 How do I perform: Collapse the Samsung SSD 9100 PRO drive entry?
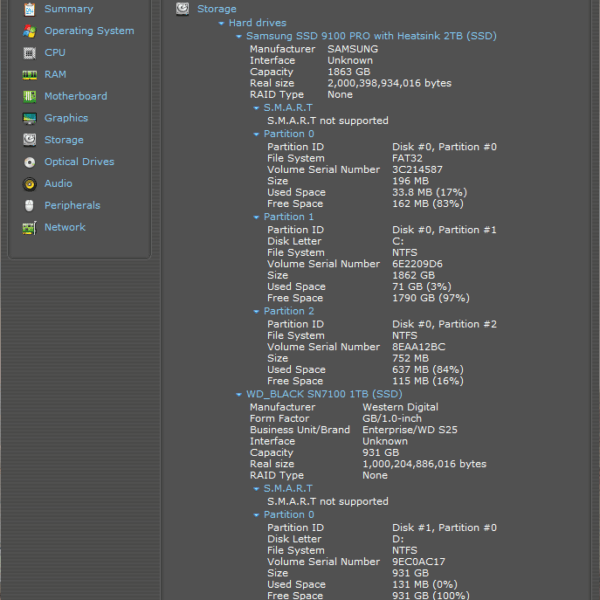pos(238,36)
